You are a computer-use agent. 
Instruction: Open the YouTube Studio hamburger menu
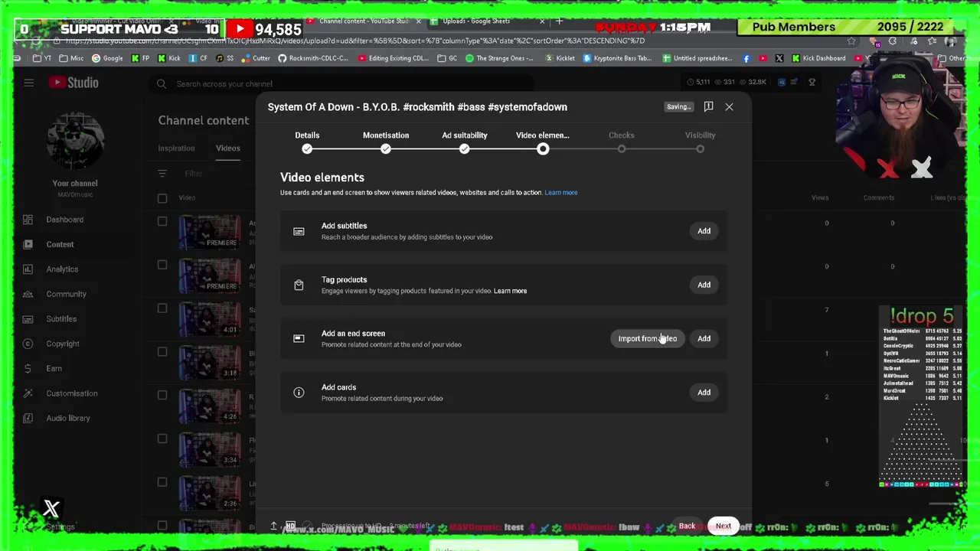point(28,83)
